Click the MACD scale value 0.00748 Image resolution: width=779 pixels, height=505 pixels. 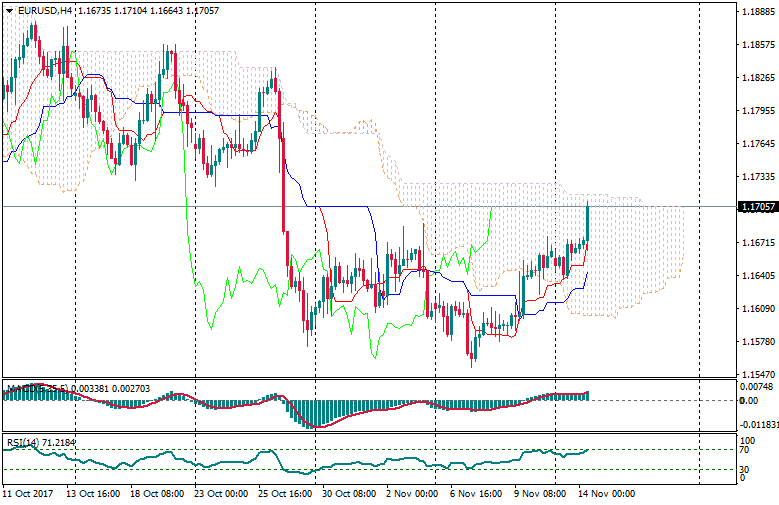pyautogui.click(x=755, y=386)
